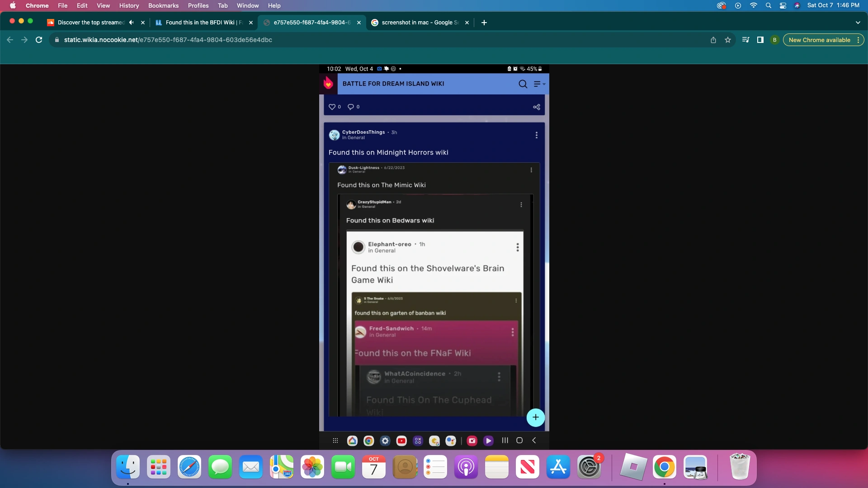
Task: Click the back navigation arrow
Action: [10, 40]
